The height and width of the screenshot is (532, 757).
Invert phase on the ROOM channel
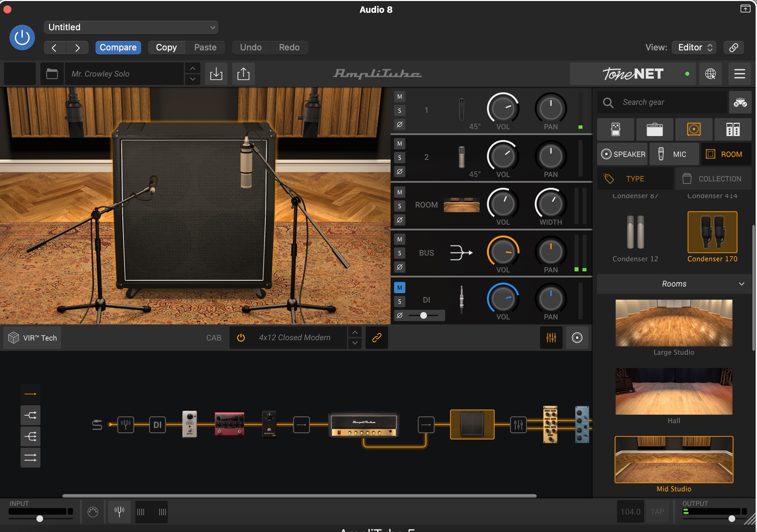pyautogui.click(x=400, y=220)
